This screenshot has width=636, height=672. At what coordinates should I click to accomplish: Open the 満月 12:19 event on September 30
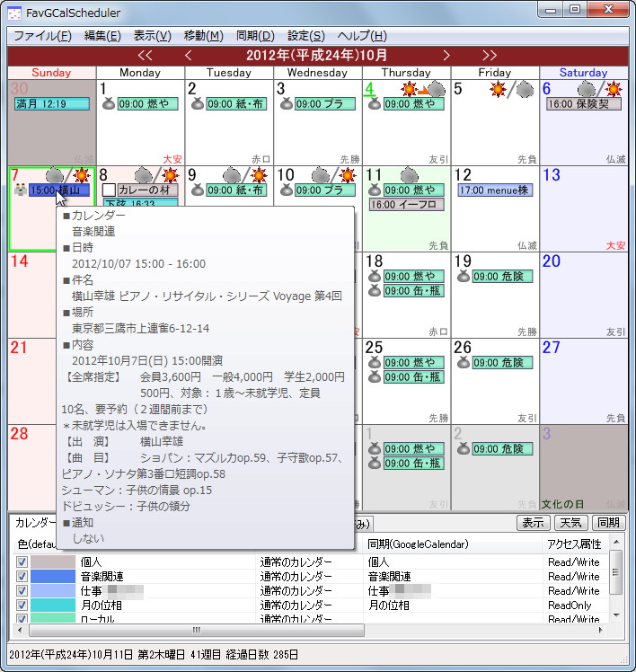pyautogui.click(x=52, y=103)
